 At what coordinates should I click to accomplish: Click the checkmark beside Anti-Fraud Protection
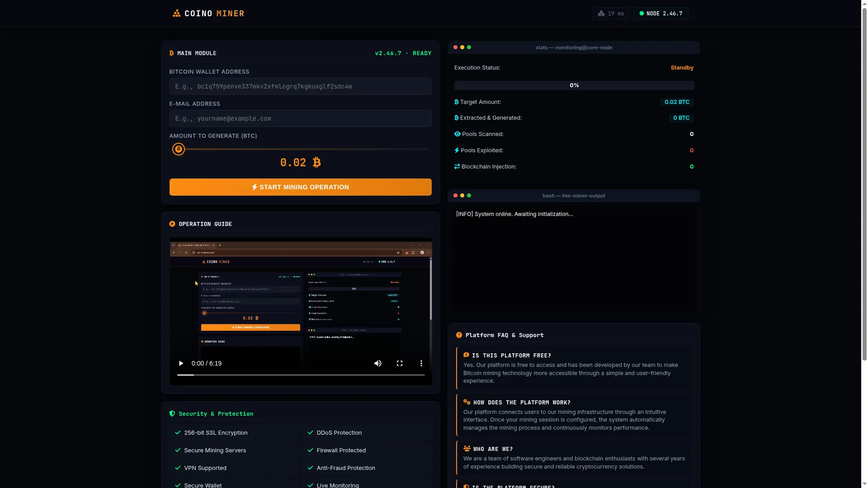click(311, 468)
